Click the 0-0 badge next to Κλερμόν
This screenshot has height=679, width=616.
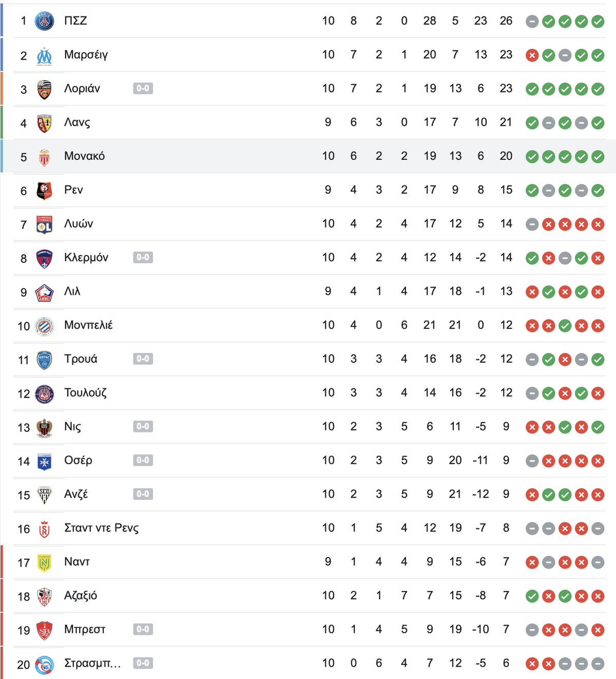(143, 257)
